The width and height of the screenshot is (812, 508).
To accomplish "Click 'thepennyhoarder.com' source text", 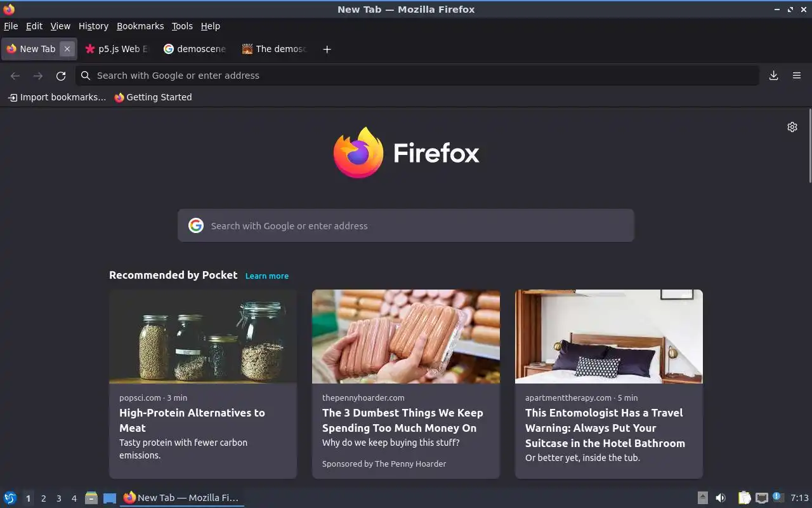I will (x=363, y=398).
